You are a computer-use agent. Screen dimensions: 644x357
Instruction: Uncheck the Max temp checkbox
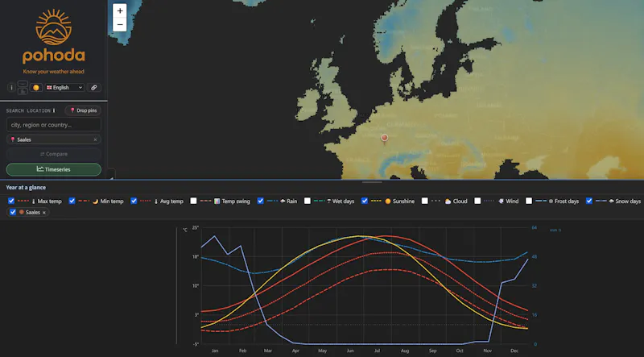point(11,201)
